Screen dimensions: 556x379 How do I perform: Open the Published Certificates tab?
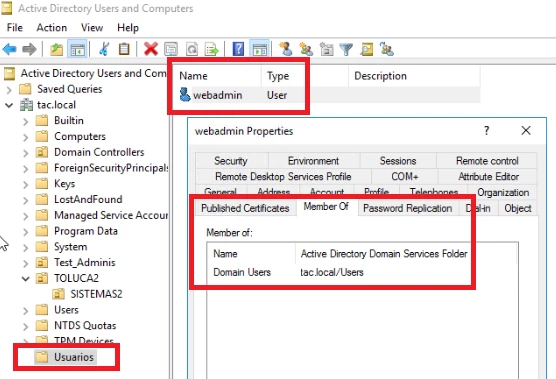tap(245, 208)
